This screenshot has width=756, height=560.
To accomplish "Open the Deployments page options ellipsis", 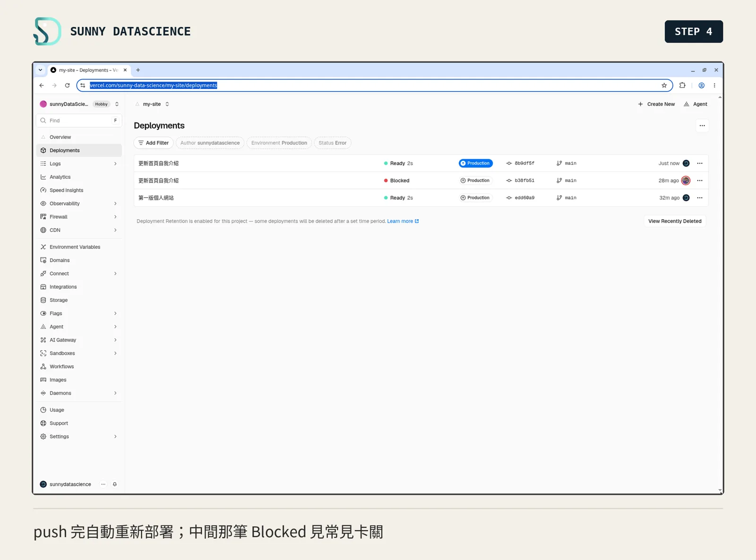I will point(702,126).
